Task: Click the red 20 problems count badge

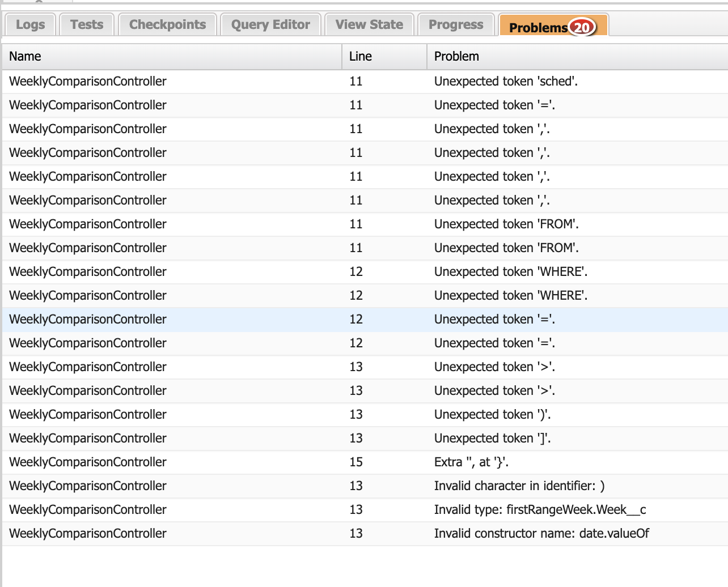Action: 582,27
